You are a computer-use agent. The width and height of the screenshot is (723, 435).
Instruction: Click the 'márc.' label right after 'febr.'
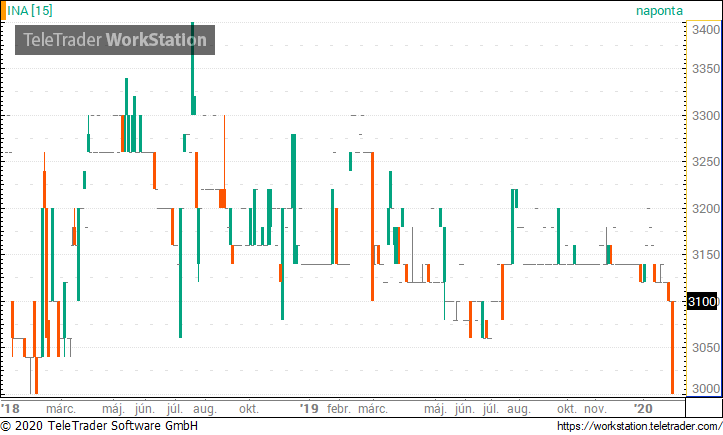373,409
